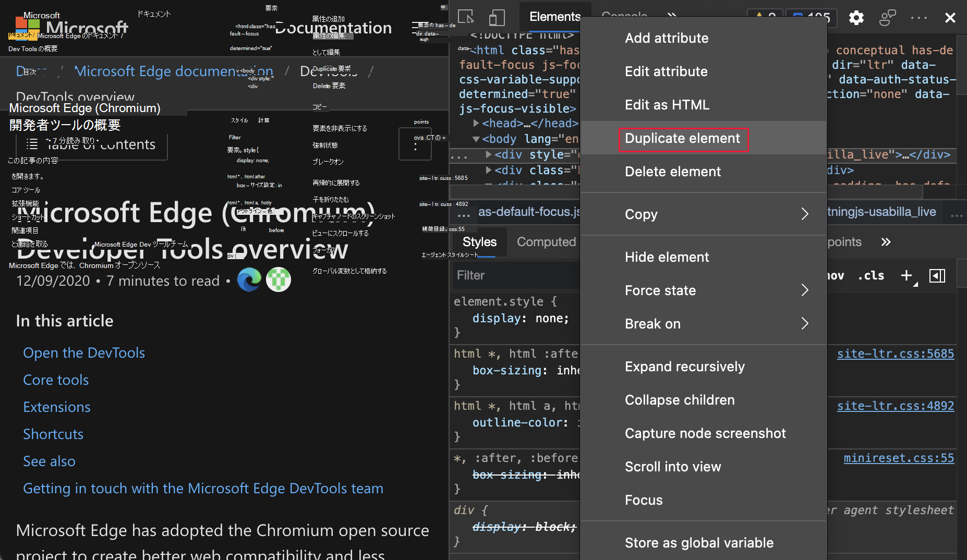Click the breadcrumb overflow dots on the right
Viewport: 967px width, 560px height.
(x=957, y=215)
